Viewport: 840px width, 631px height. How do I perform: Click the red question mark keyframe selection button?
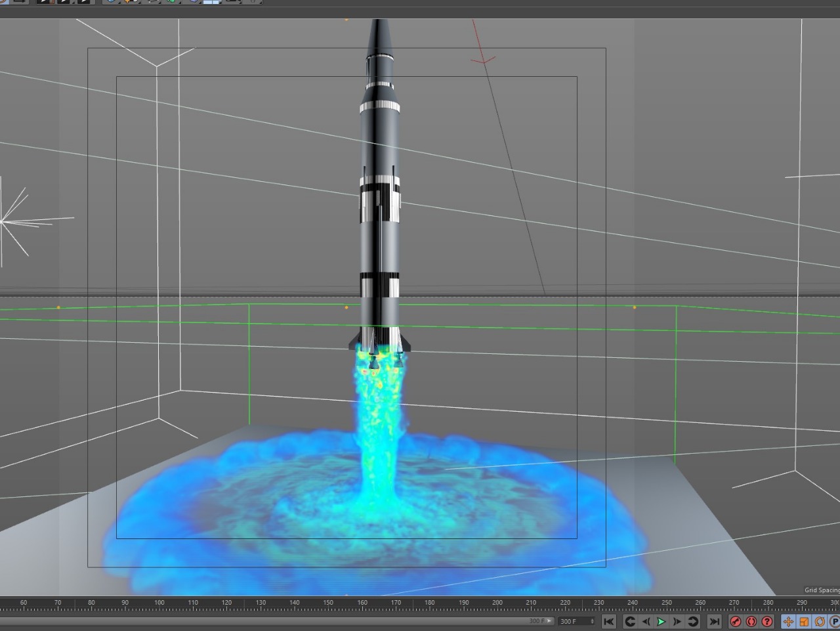click(767, 621)
